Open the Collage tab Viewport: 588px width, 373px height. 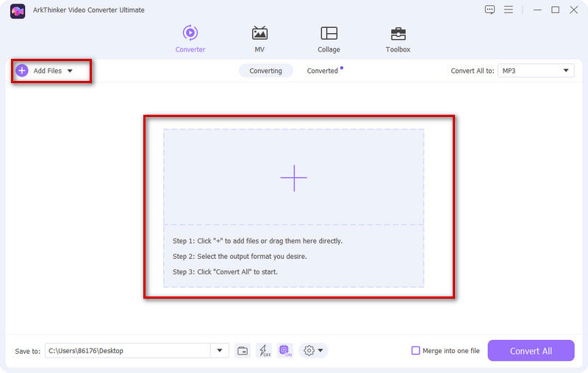point(329,39)
